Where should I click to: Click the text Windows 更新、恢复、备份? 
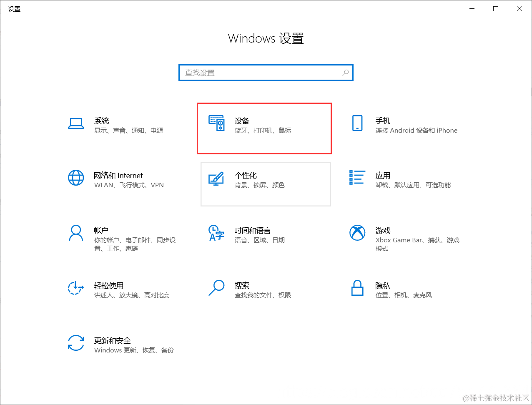click(134, 350)
